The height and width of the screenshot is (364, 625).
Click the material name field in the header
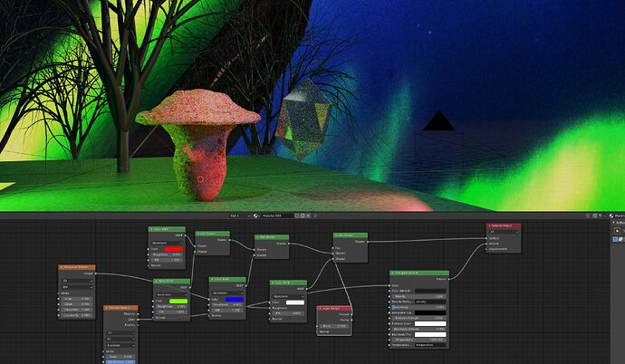click(276, 216)
